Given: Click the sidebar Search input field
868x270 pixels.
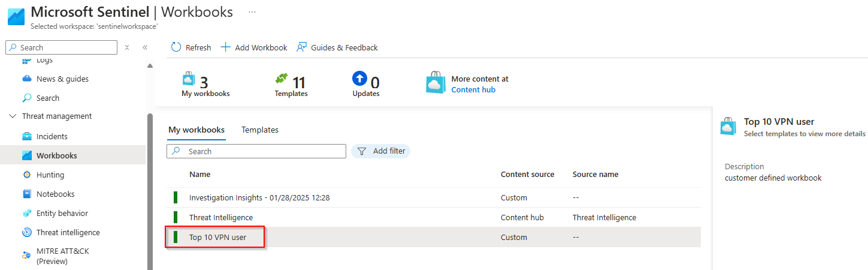Looking at the screenshot, I should click(61, 47).
